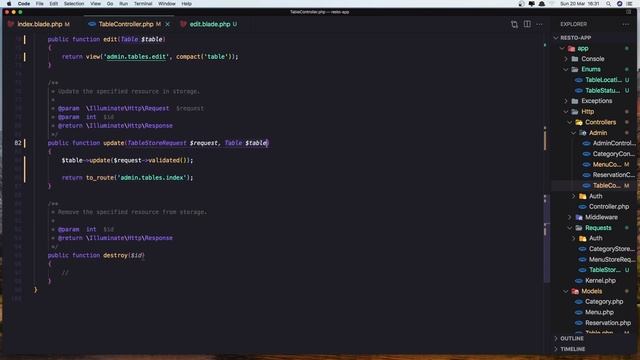The width and height of the screenshot is (640, 360).
Task: Open the Terminal menu
Action: pos(143,4)
